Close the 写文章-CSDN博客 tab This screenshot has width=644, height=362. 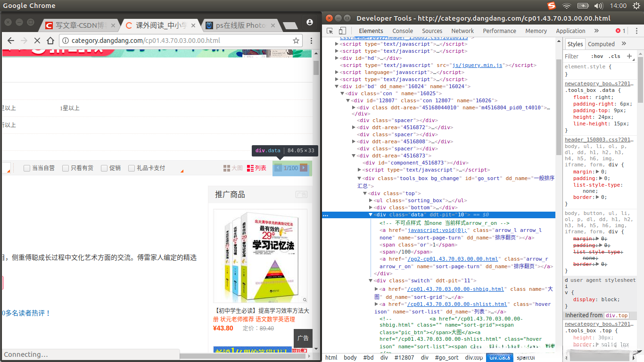click(113, 25)
